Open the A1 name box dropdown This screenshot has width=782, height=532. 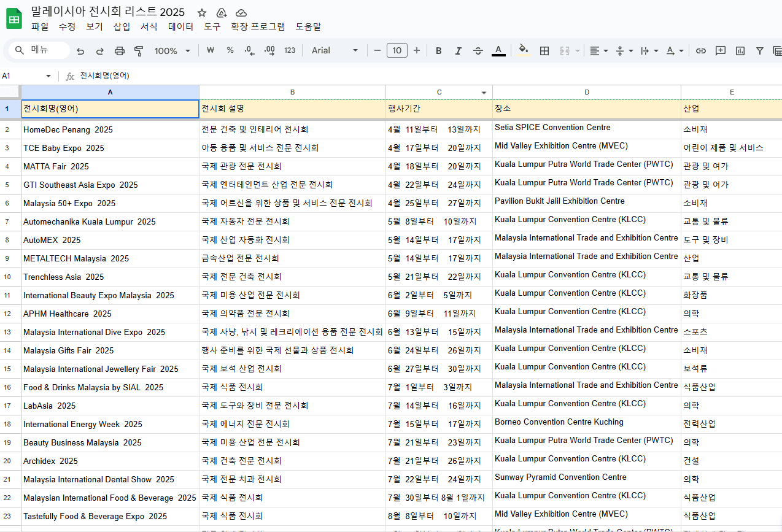pyautogui.click(x=48, y=76)
